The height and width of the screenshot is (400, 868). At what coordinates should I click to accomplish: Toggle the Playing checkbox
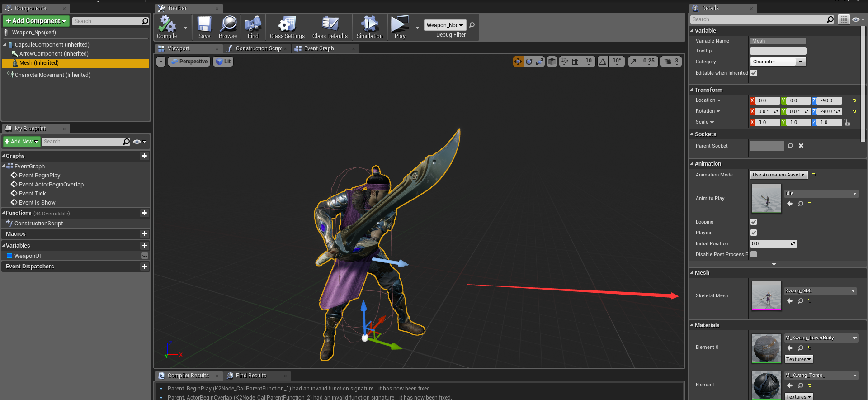click(754, 233)
